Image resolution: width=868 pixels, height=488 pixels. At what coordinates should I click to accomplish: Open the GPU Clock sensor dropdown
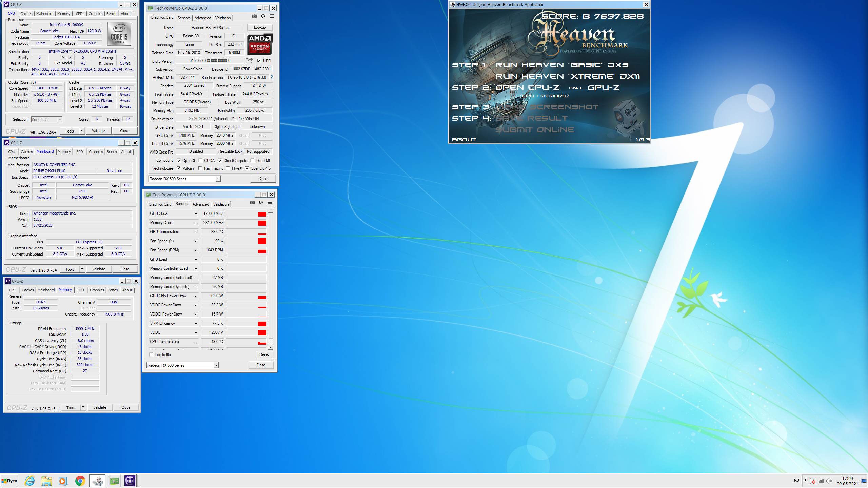196,213
